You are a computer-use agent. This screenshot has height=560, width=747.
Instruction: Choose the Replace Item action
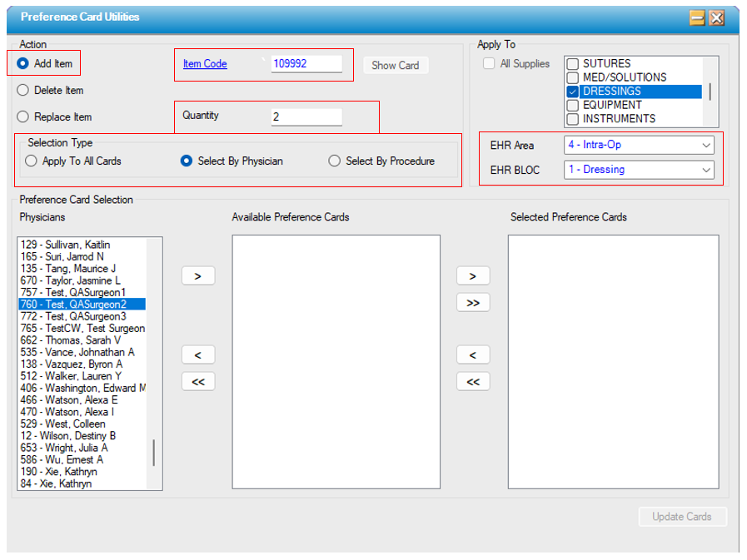pyautogui.click(x=23, y=117)
